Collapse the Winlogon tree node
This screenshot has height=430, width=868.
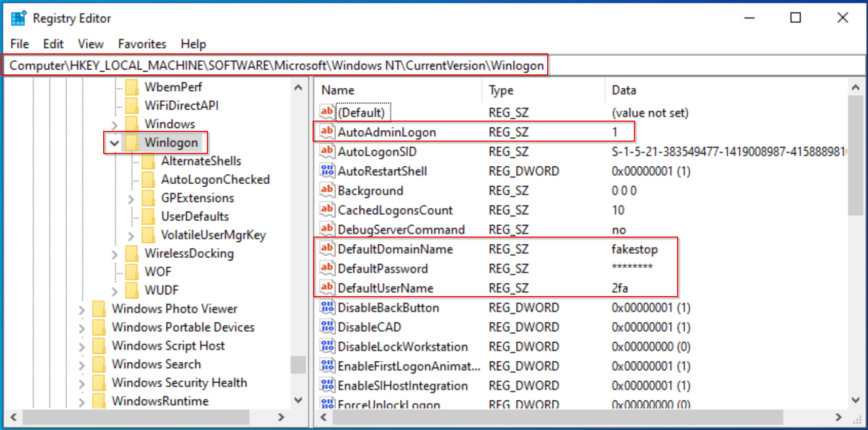pos(114,143)
